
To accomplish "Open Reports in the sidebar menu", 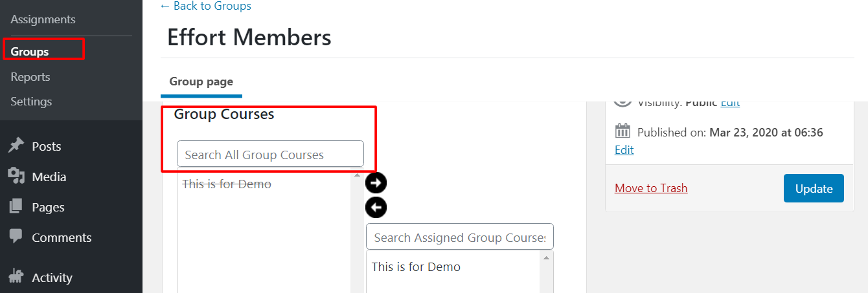I will point(30,76).
